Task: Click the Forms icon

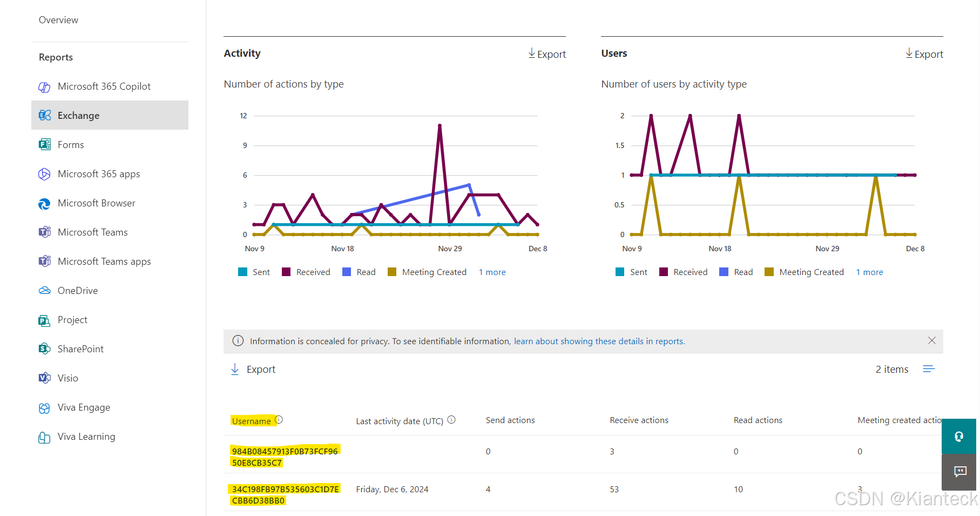Action: point(44,145)
